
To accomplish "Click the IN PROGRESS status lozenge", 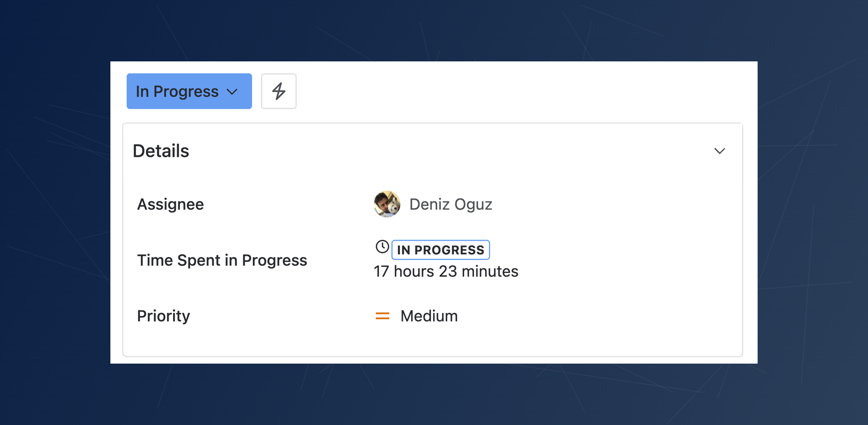I will [x=440, y=250].
